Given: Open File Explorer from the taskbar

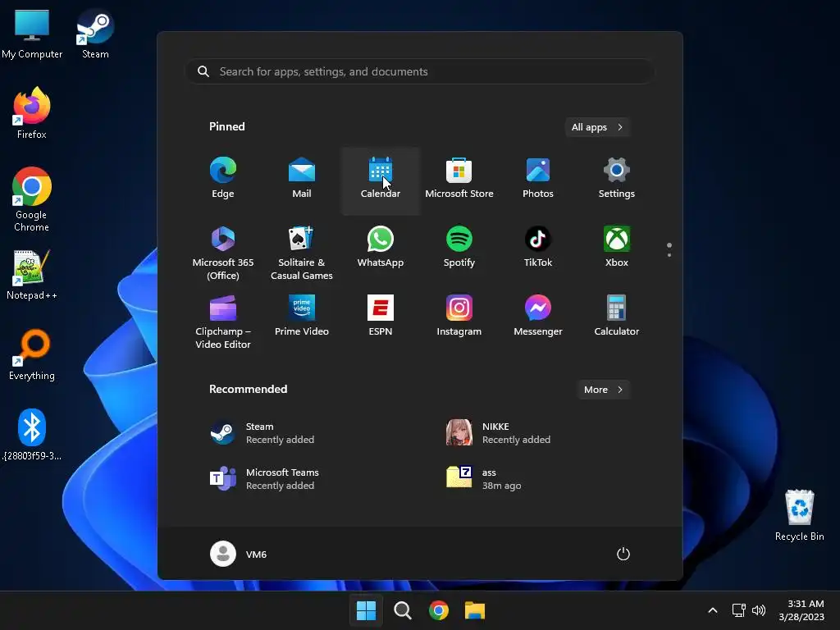Looking at the screenshot, I should [x=475, y=610].
